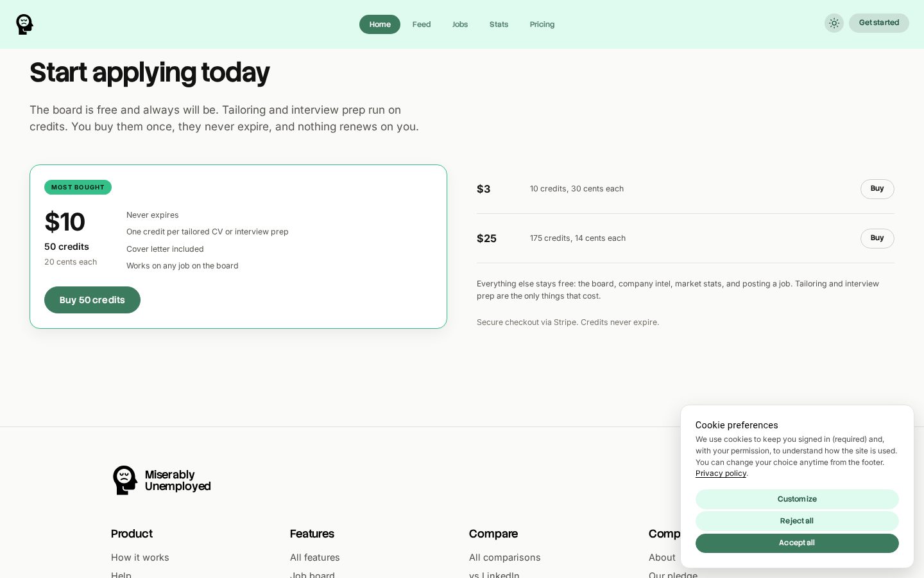Open the All features footer link
The image size is (924, 578).
pyautogui.click(x=315, y=557)
